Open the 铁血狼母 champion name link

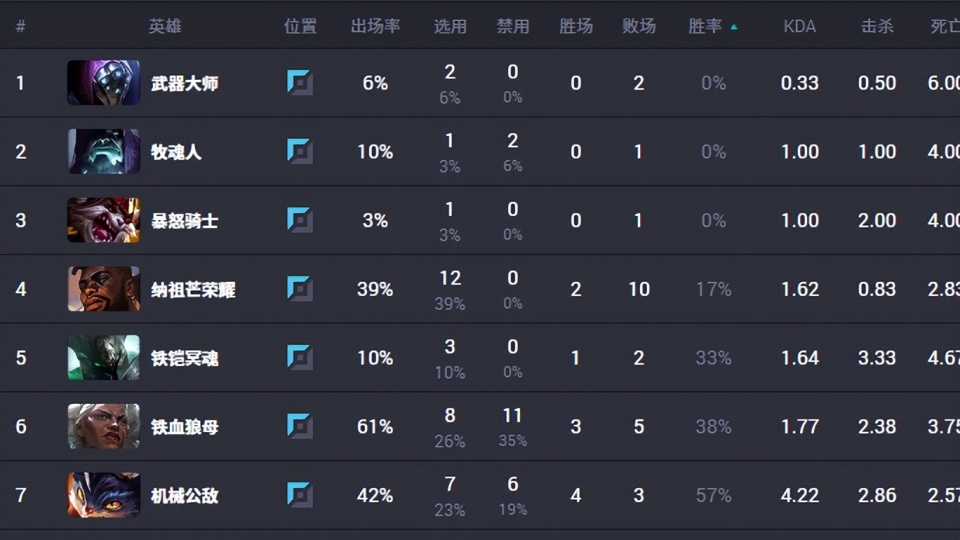pyautogui.click(x=185, y=427)
